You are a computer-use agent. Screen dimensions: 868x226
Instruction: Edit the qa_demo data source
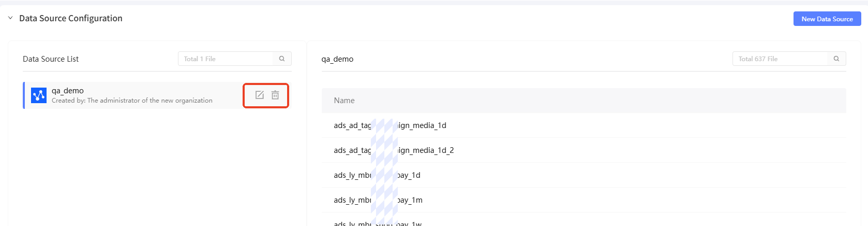[x=260, y=95]
